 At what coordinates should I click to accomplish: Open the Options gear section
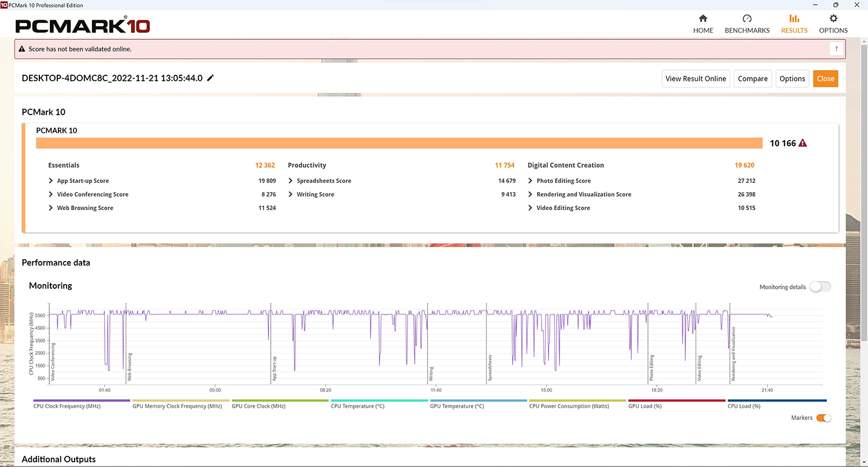coord(833,24)
